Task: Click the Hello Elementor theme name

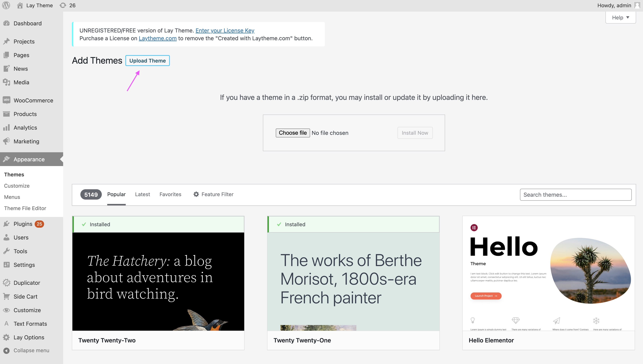Action: [x=491, y=340]
